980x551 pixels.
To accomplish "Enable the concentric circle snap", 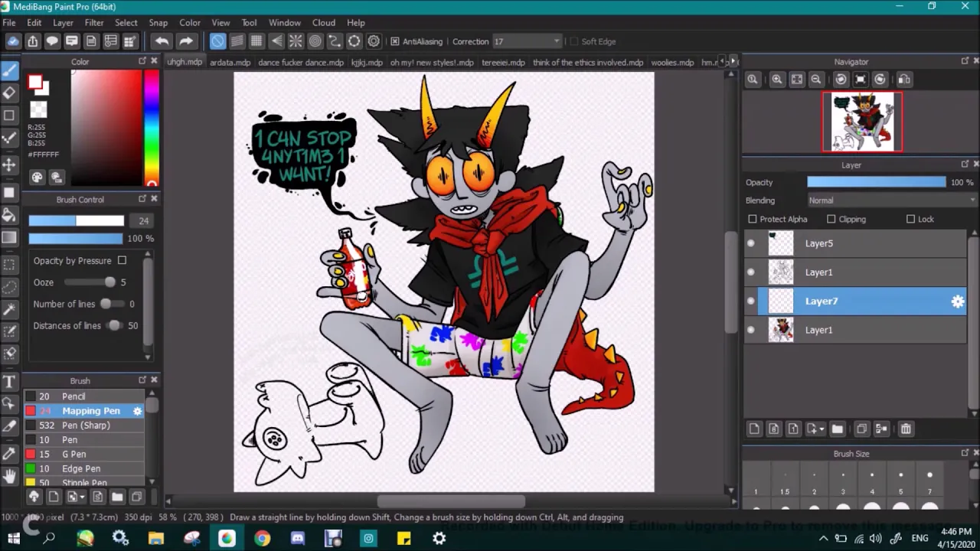I will click(315, 41).
